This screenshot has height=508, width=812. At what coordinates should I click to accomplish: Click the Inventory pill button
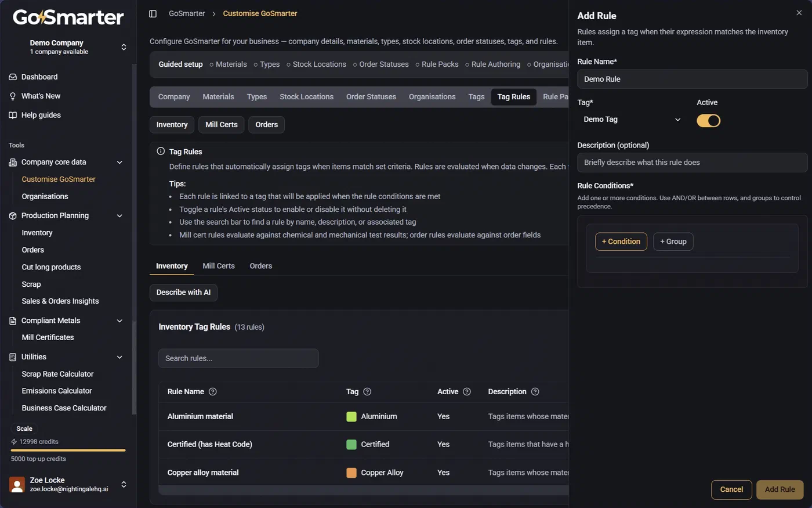[172, 125]
